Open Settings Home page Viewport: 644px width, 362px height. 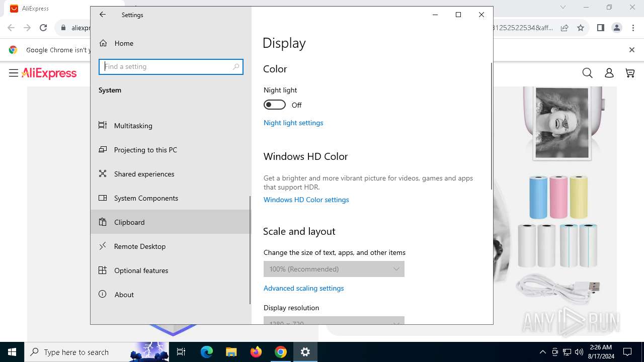point(171,43)
